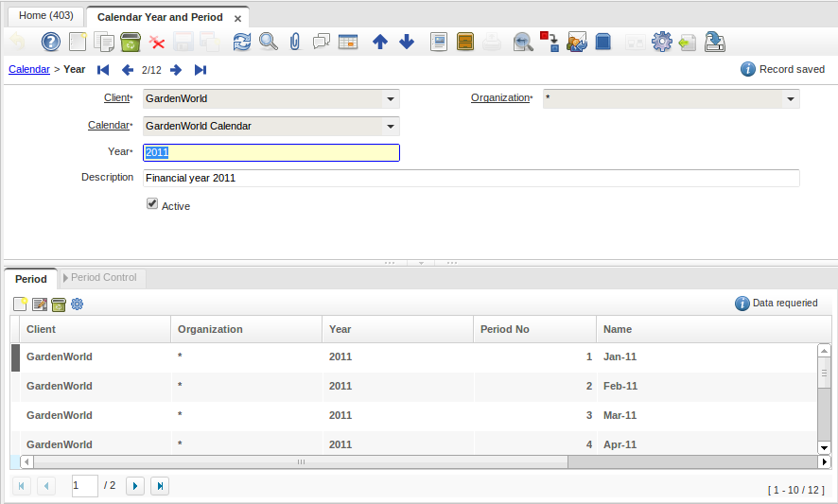Viewport: 838px width, 504px height.
Task: Open the Find record magnifier
Action: click(x=269, y=42)
